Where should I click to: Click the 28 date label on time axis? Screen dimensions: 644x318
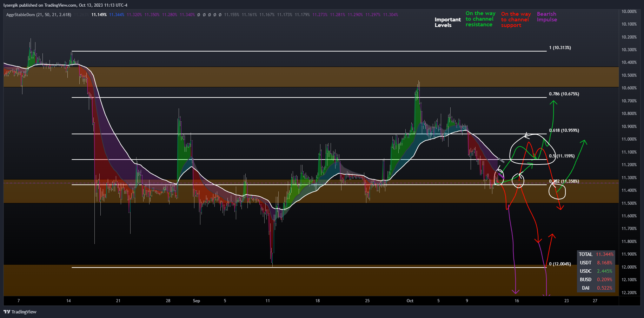(x=168, y=301)
